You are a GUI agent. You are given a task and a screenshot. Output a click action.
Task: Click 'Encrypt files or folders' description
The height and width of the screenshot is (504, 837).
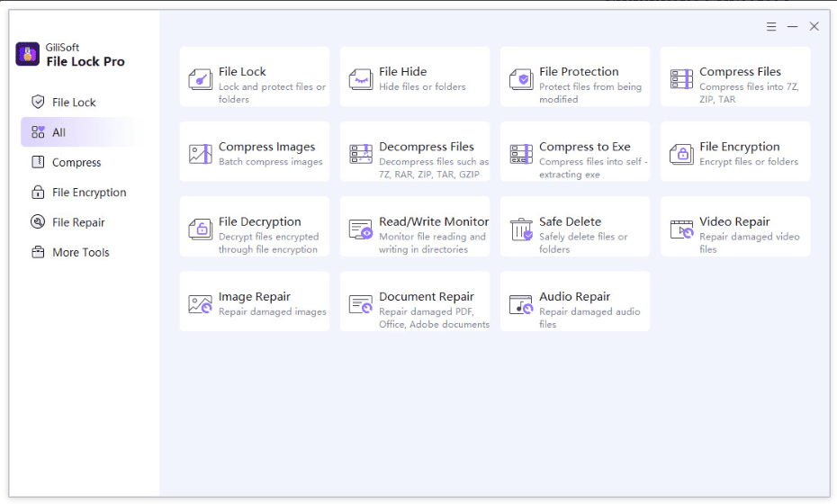(749, 162)
